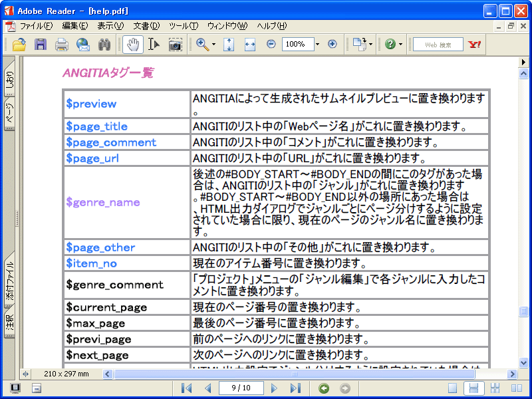This screenshot has width=532, height=399.
Task: Go to the first page
Action: pos(187,388)
